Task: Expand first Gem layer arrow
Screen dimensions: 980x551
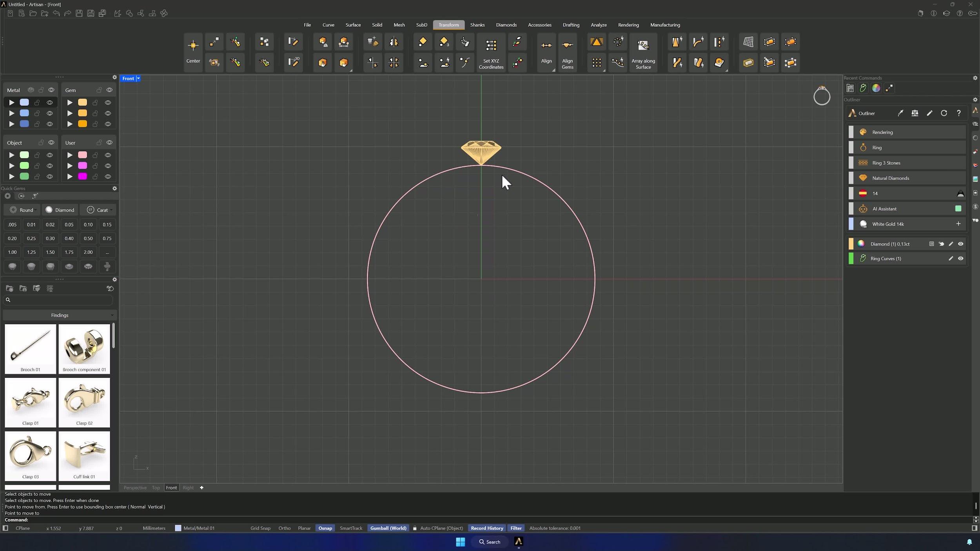Action: click(70, 102)
